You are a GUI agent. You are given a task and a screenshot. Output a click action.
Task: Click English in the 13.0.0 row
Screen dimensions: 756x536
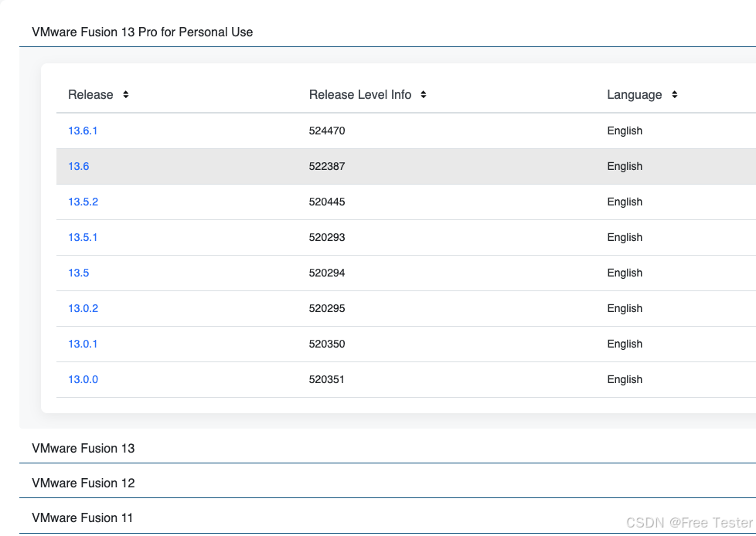point(625,380)
